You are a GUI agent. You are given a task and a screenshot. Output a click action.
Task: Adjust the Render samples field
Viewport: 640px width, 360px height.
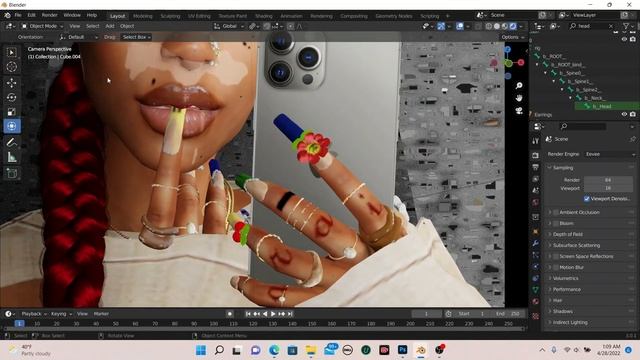(608, 180)
